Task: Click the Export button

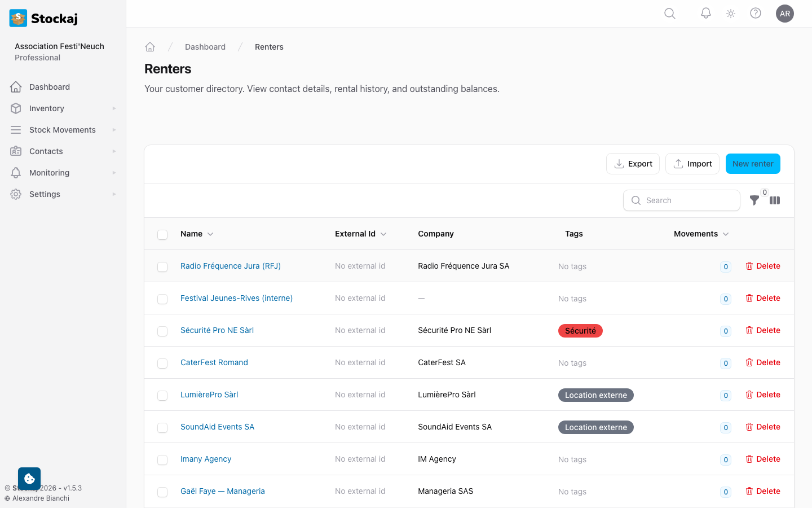Action: [x=633, y=164]
